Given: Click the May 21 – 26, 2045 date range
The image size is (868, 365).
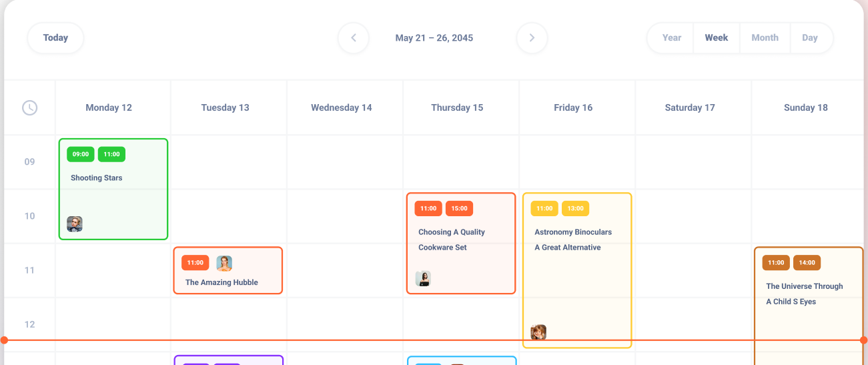Looking at the screenshot, I should click(434, 38).
